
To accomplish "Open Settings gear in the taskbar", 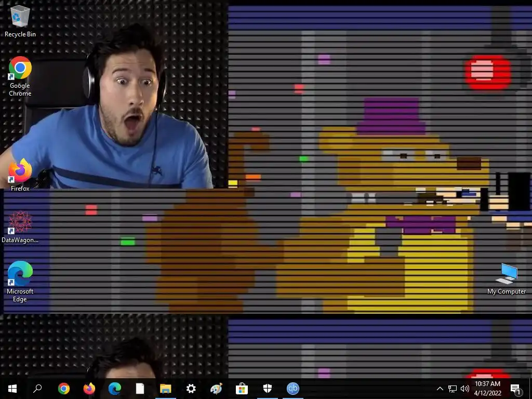I will point(191,389).
